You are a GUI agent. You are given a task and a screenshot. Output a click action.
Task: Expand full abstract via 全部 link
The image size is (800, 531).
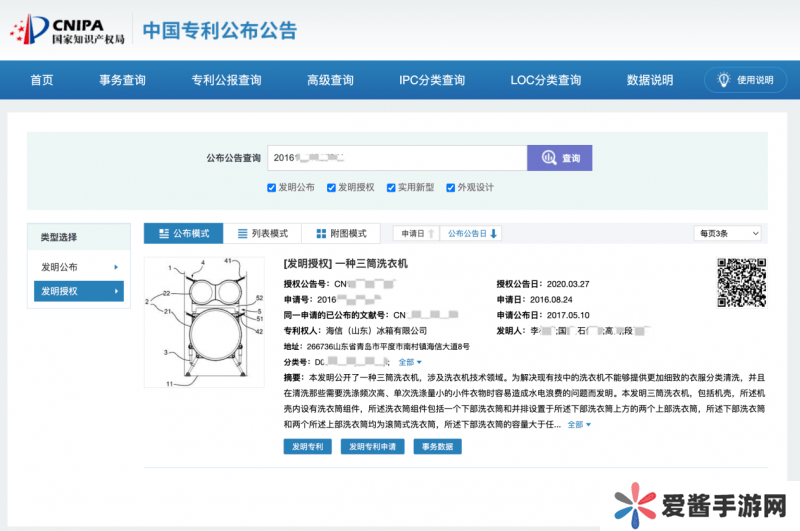coord(579,424)
